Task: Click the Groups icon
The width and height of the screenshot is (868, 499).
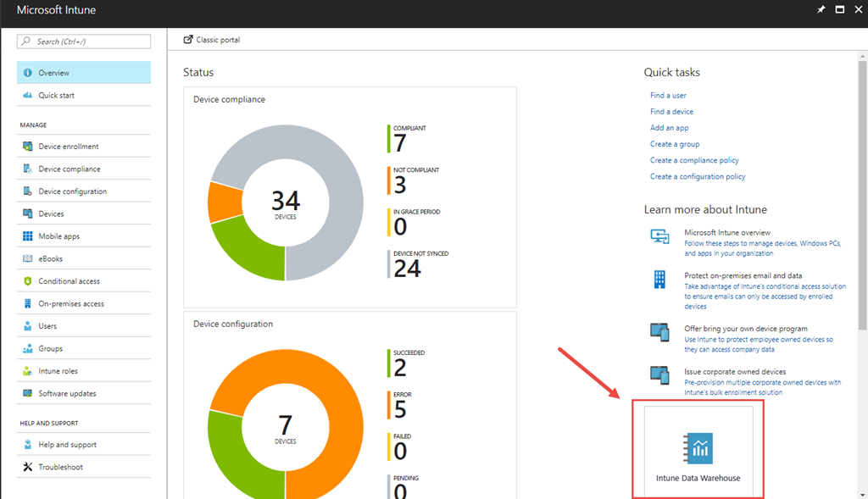Action: tap(28, 348)
